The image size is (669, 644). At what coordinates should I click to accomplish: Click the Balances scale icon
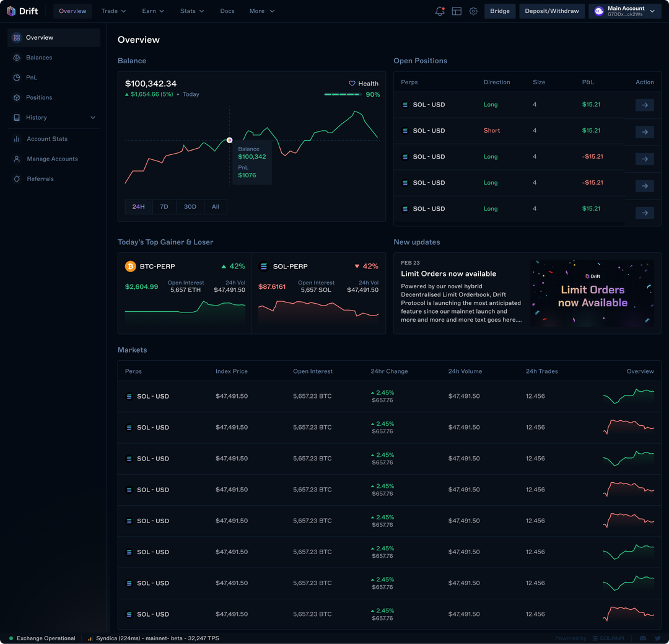(17, 58)
